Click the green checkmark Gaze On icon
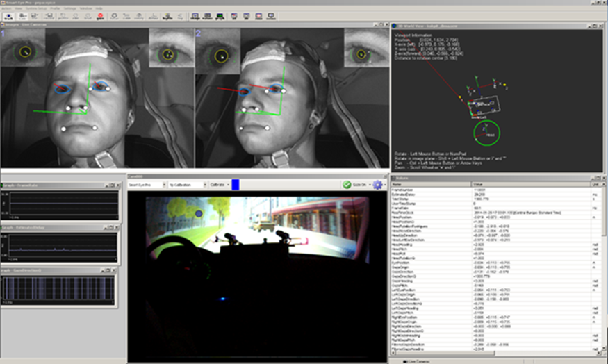The width and height of the screenshot is (608, 364). coord(346,185)
